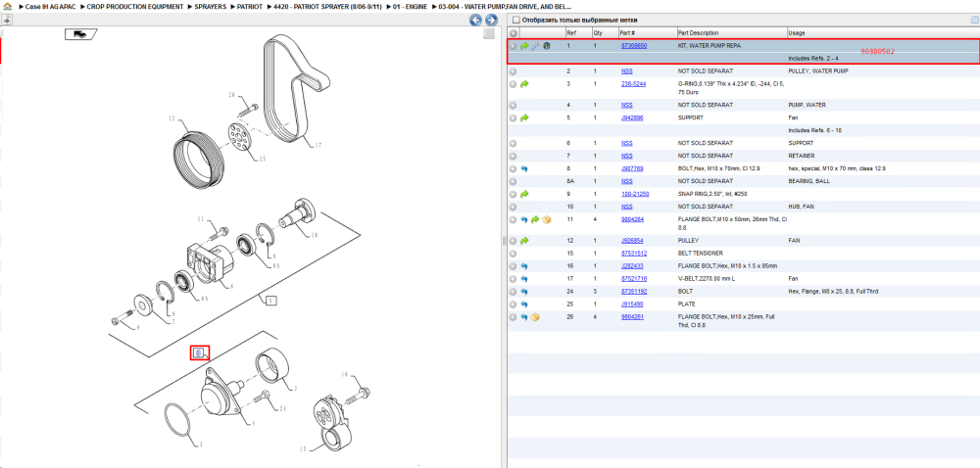Click the vehicle icon above the diagram
Screen dimensions: 980x468
(80, 34)
